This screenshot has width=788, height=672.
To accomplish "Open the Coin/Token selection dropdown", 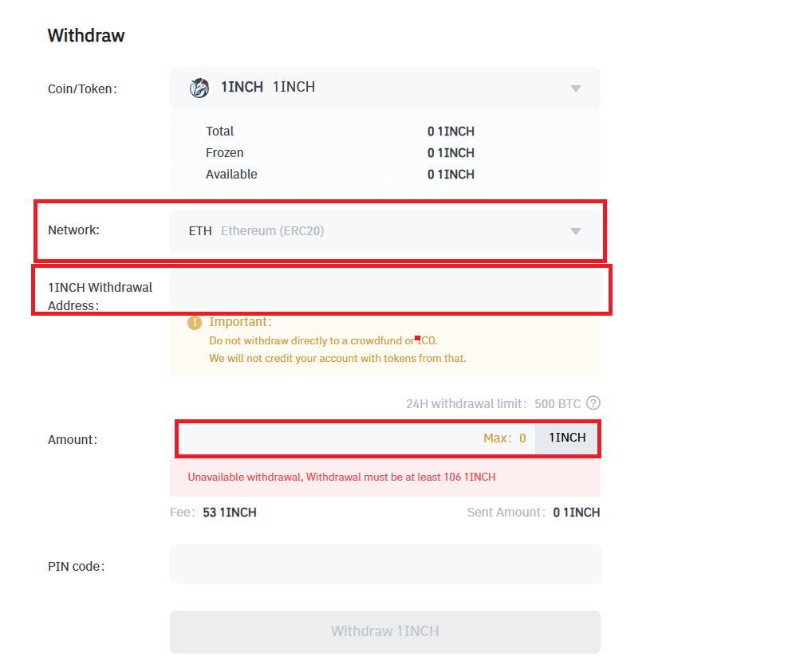I will (x=576, y=88).
